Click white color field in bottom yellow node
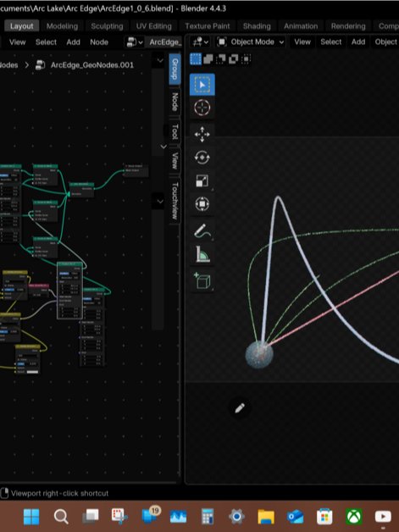Screen dimensions: 399x532 click(x=32, y=372)
